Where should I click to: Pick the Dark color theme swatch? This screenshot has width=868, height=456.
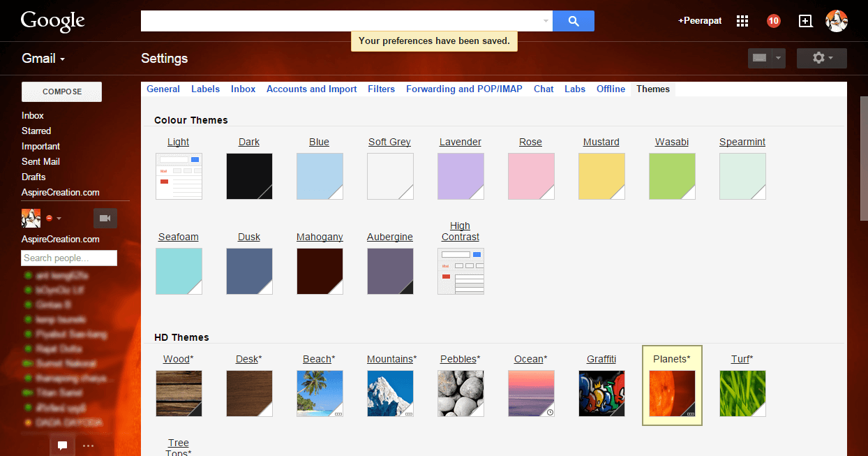(x=249, y=176)
